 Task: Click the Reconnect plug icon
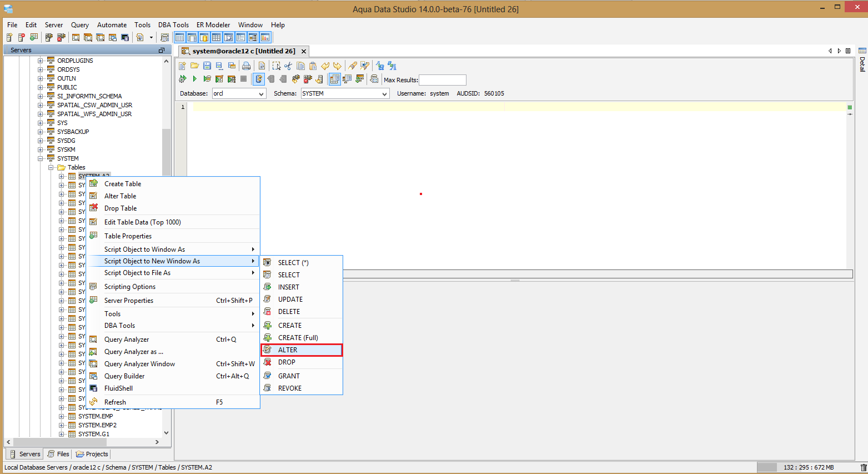295,79
